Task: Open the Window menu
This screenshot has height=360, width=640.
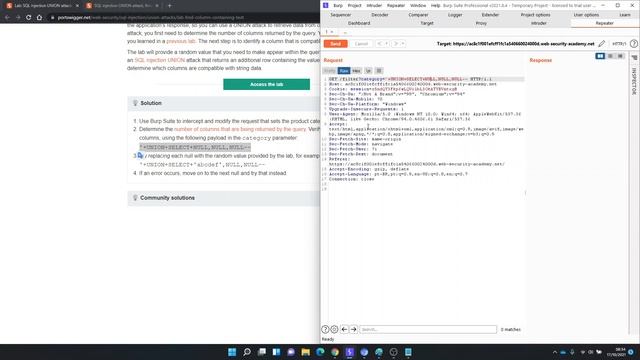Action: tap(418, 6)
